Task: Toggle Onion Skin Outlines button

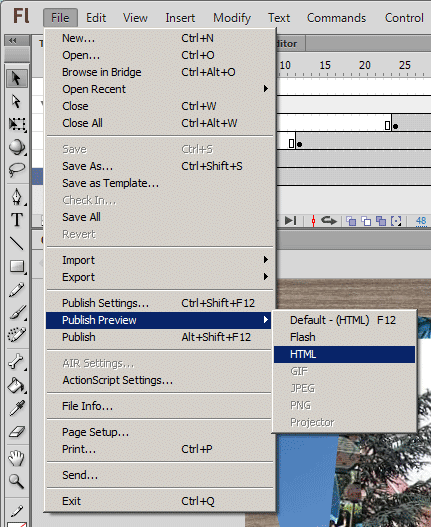Action: (366, 221)
